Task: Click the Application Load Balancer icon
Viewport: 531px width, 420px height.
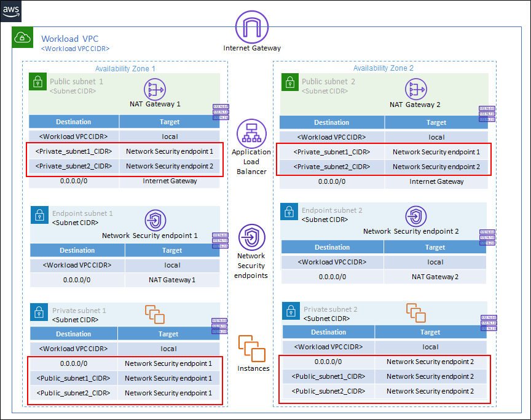Action: (x=252, y=133)
